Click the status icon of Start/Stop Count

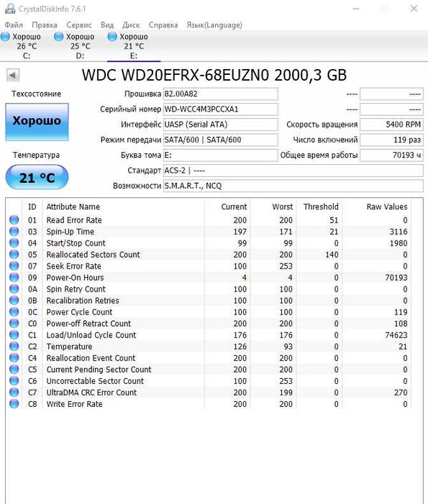pos(14,243)
